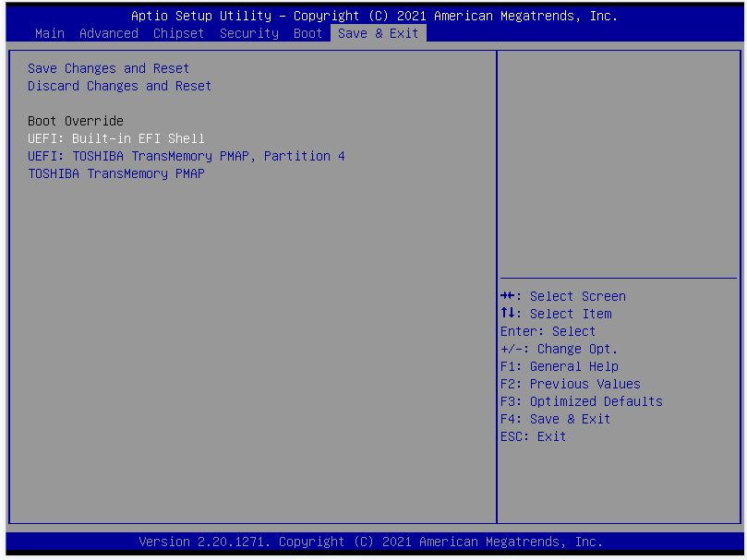Select the Security tab
Image resolution: width=747 pixels, height=560 pixels.
click(x=248, y=33)
